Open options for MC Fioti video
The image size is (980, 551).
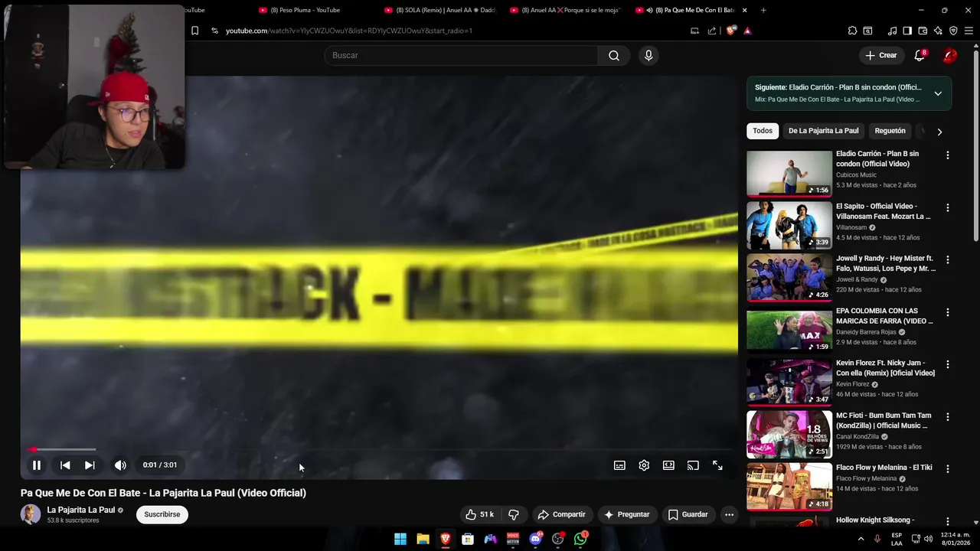tap(947, 417)
